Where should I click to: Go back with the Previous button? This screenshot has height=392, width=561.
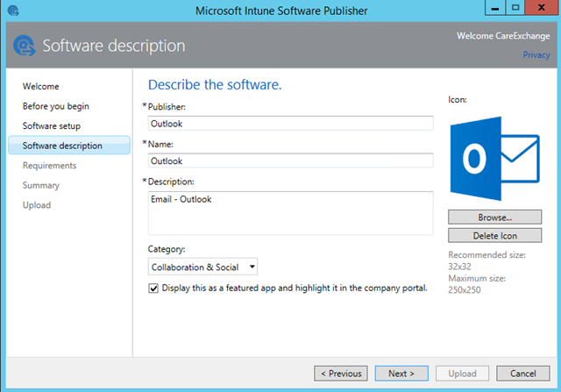pos(341,374)
